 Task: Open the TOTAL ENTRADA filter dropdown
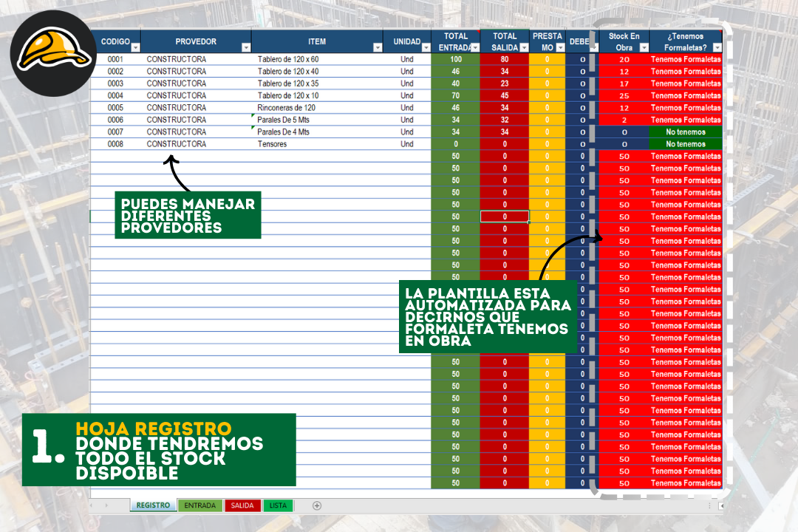(x=475, y=47)
